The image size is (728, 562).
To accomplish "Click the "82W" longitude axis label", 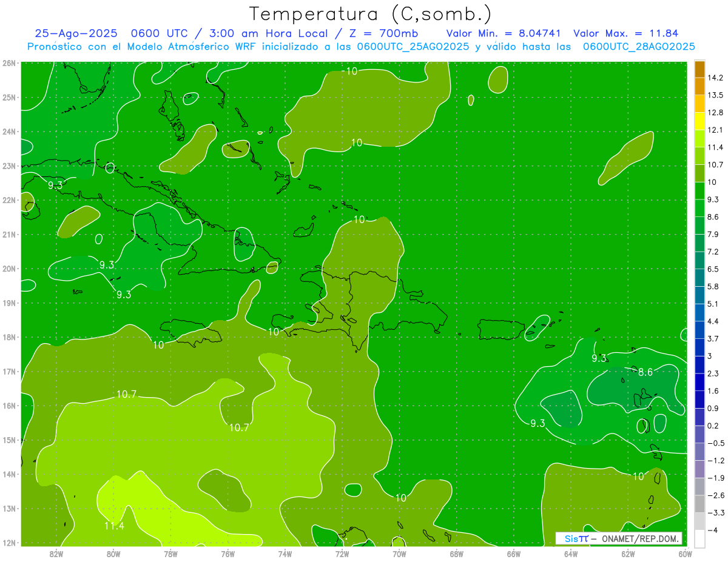I will pos(56,554).
